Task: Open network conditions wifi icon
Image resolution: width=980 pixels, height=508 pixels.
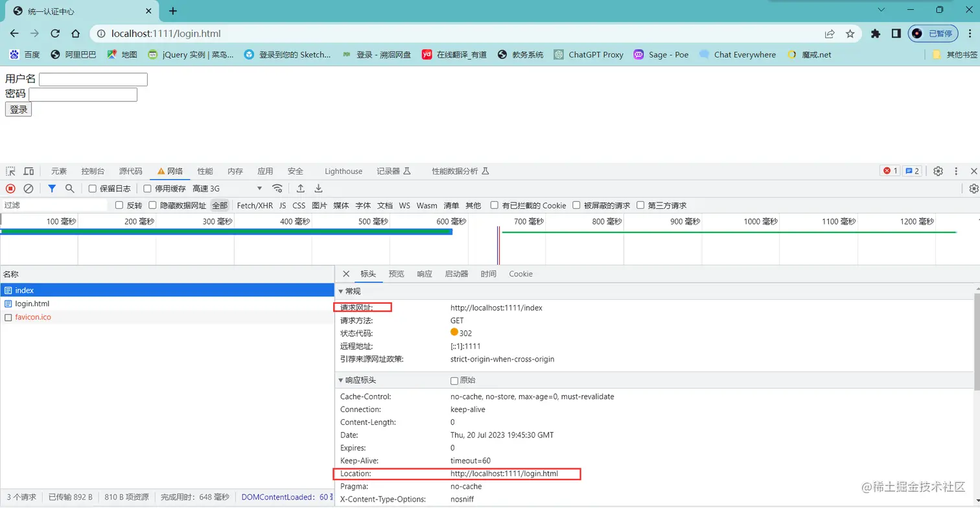Action: pyautogui.click(x=277, y=189)
